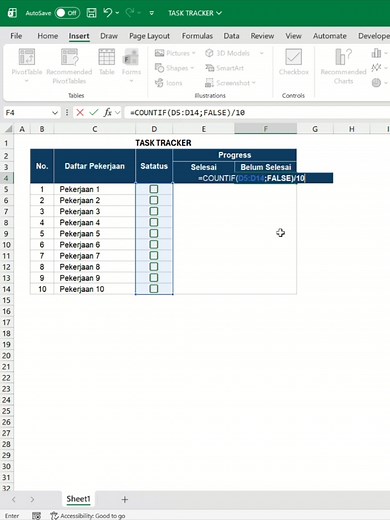The width and height of the screenshot is (390, 520).
Task: Tick the checkbox for Pekerjaan 7
Action: 154,256
